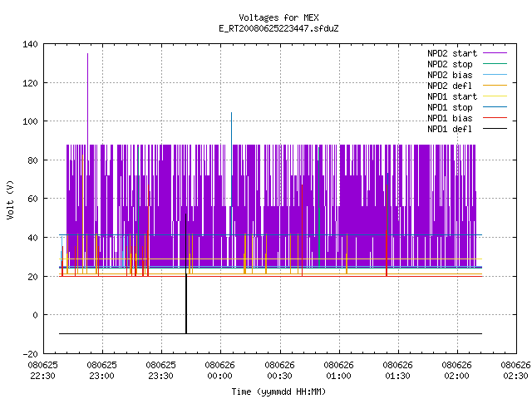The image size is (532, 399).
Task: Click the x-axis tick label 080626 01:30
Action: (x=397, y=371)
